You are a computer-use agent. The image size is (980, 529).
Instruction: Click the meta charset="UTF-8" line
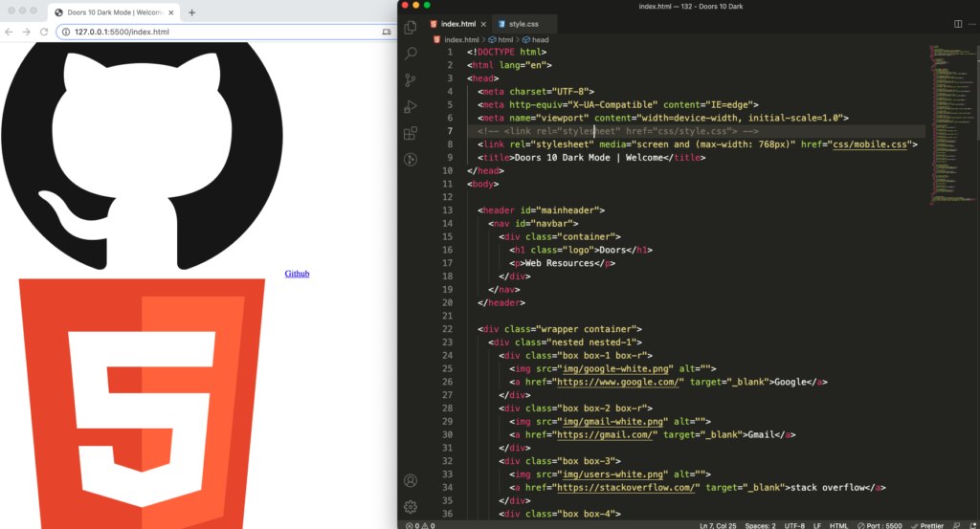536,91
